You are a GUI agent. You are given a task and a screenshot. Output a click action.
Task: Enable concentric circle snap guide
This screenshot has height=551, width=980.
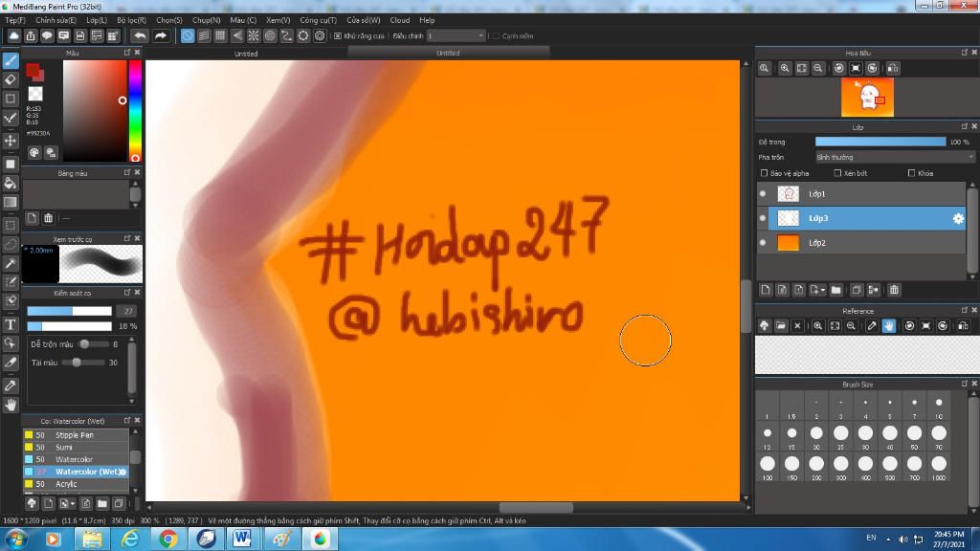tap(270, 35)
